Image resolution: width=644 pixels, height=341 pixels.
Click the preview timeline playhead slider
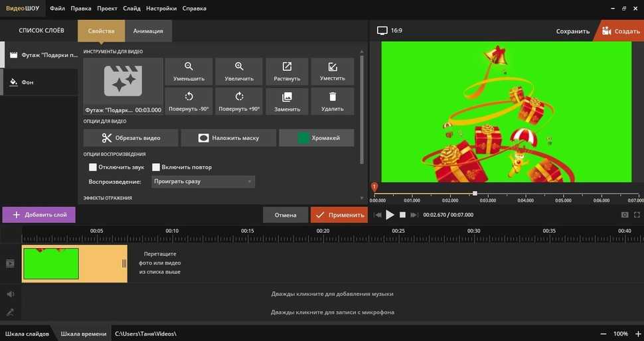point(475,193)
